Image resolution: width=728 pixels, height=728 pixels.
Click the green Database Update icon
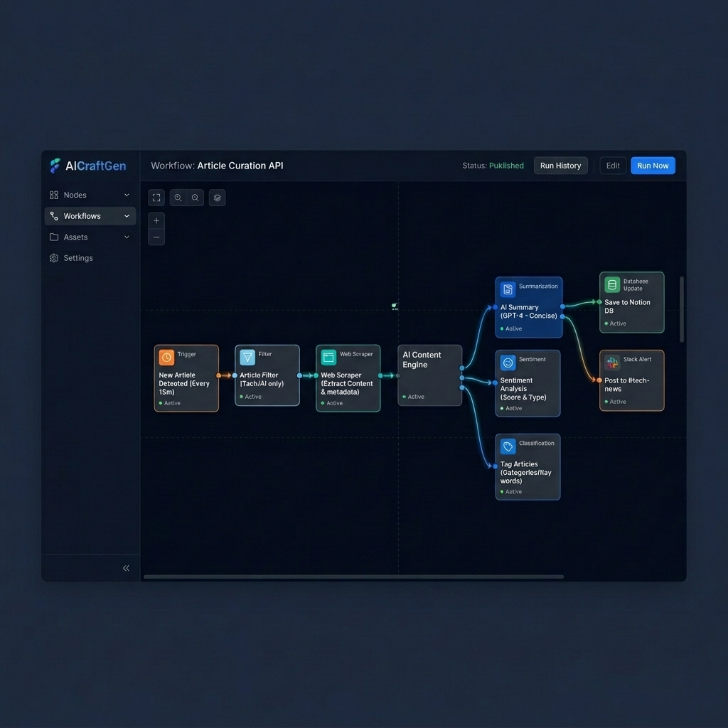612,284
